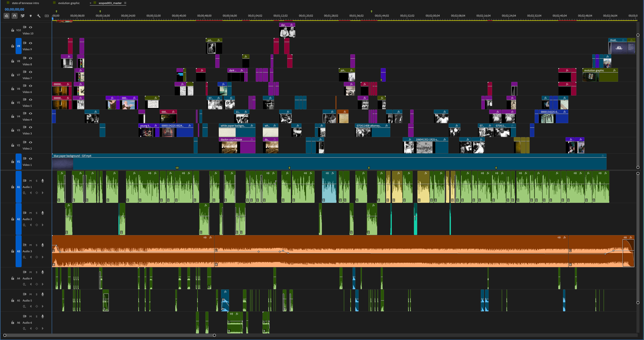Hide Video 9 track with eye icon
Viewport: 644px width, 340px height.
(x=31, y=43)
